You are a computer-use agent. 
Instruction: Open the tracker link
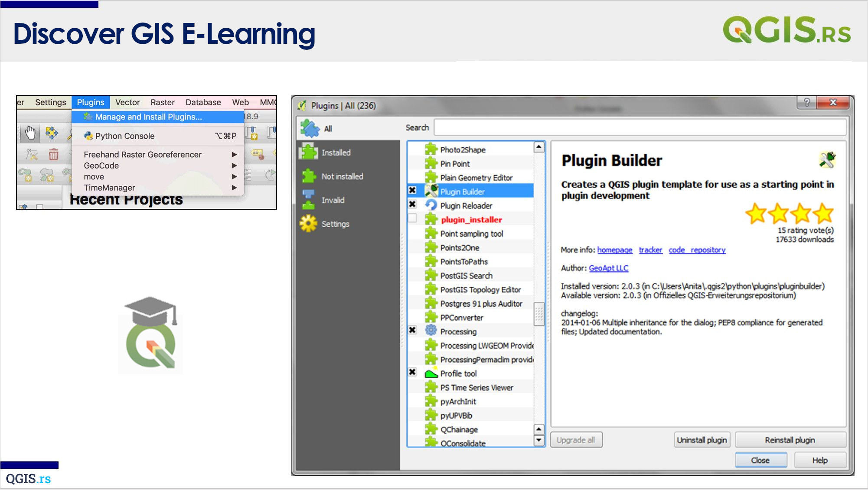[650, 250]
